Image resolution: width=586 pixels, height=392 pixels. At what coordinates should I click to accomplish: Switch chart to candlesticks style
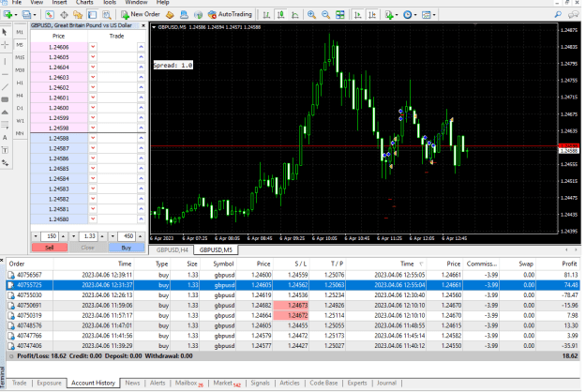[x=280, y=15]
